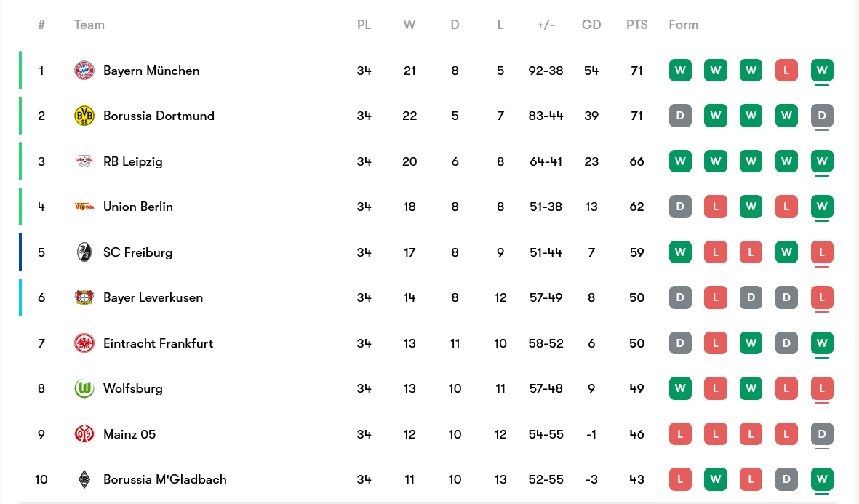The image size is (859, 504).
Task: Click the Bayer Leverkusen crest
Action: pyautogui.click(x=84, y=297)
